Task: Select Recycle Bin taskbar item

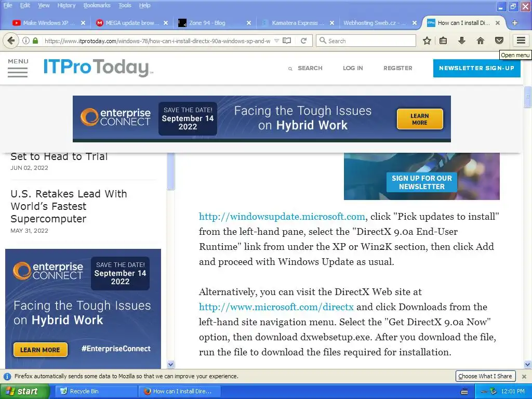Action: coord(96,391)
